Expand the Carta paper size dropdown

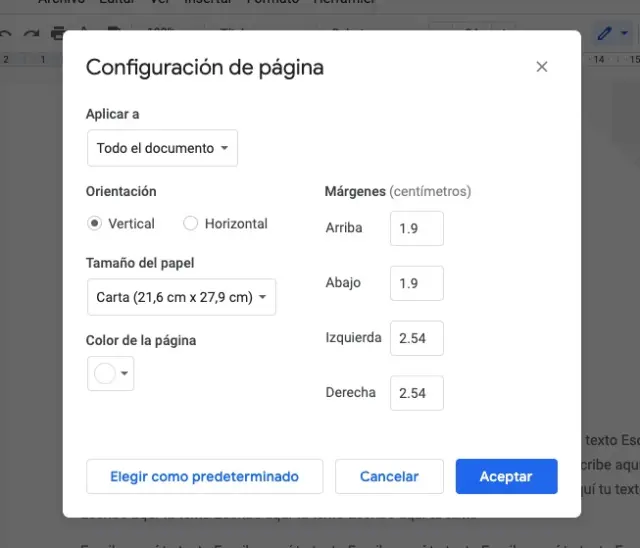pos(181,297)
